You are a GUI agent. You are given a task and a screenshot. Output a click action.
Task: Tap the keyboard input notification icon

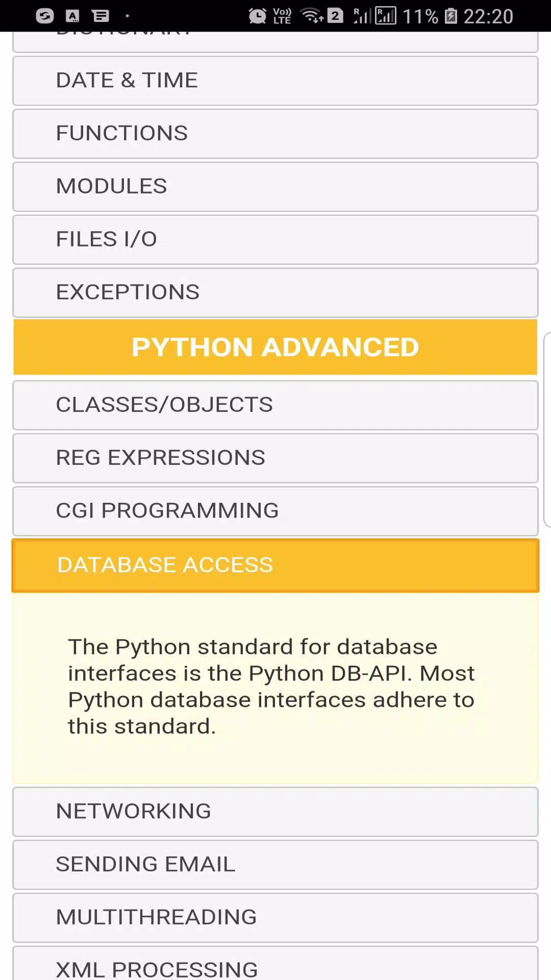[72, 16]
